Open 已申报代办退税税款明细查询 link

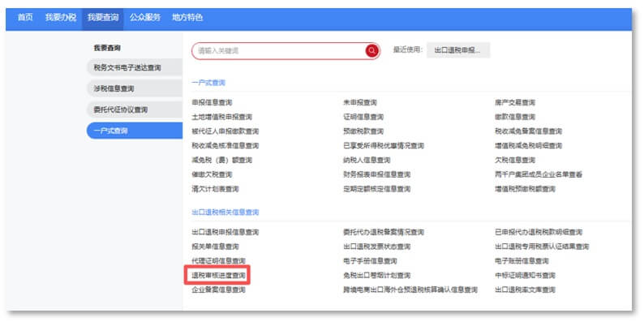(x=539, y=233)
